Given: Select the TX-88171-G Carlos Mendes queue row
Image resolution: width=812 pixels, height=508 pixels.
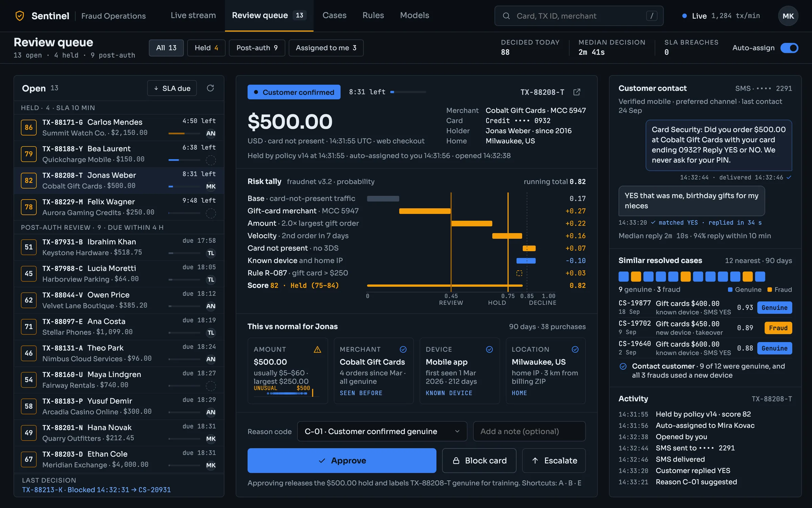Looking at the screenshot, I should pos(119,127).
